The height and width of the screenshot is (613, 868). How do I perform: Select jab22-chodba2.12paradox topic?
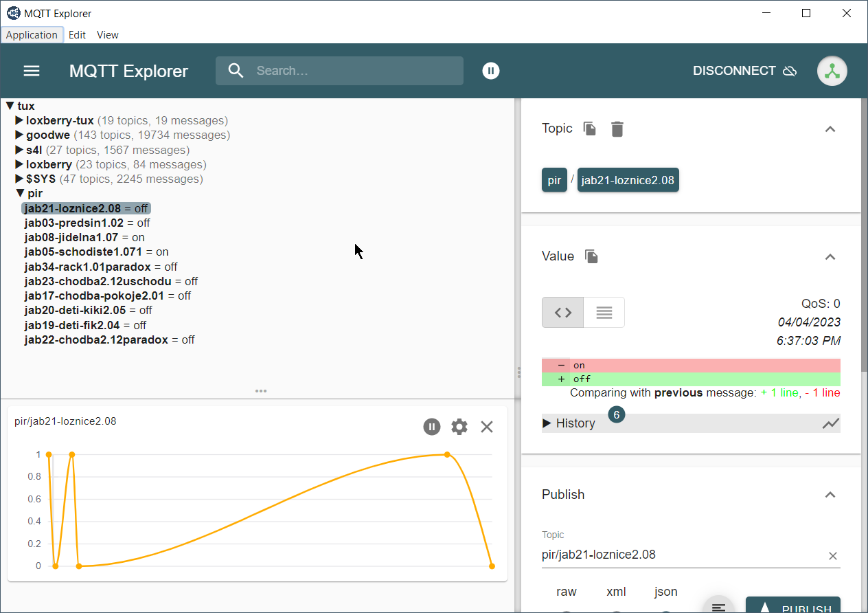(109, 340)
